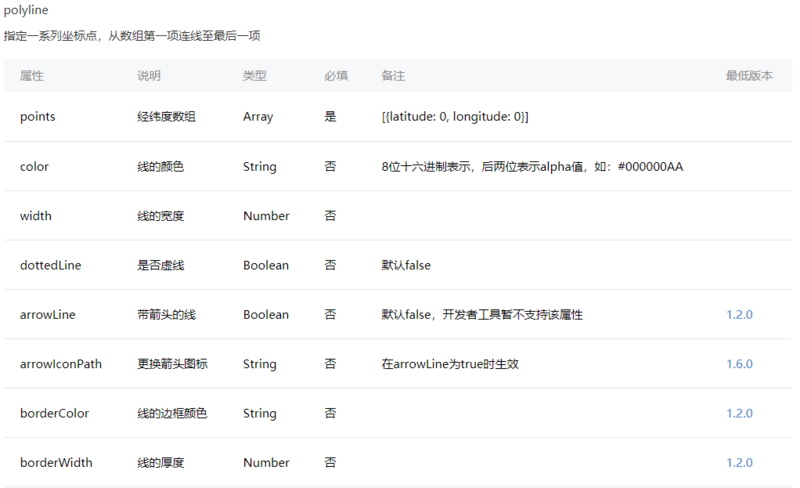Click the 否 required cell in borderWidth row

331,462
